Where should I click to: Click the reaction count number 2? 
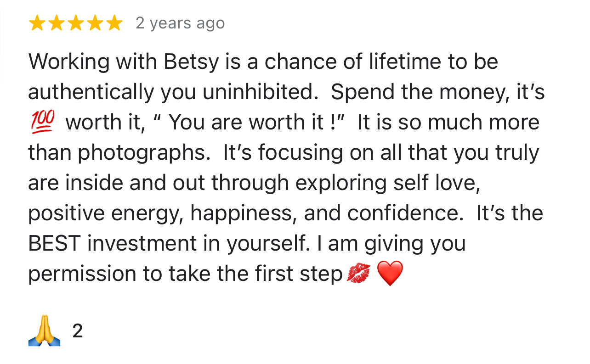[x=78, y=331]
